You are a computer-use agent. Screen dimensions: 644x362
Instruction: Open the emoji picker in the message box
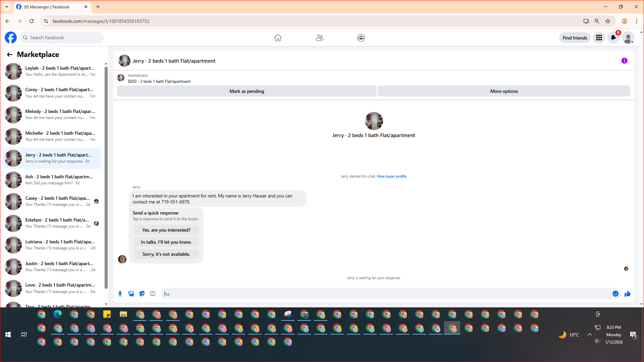(x=615, y=294)
